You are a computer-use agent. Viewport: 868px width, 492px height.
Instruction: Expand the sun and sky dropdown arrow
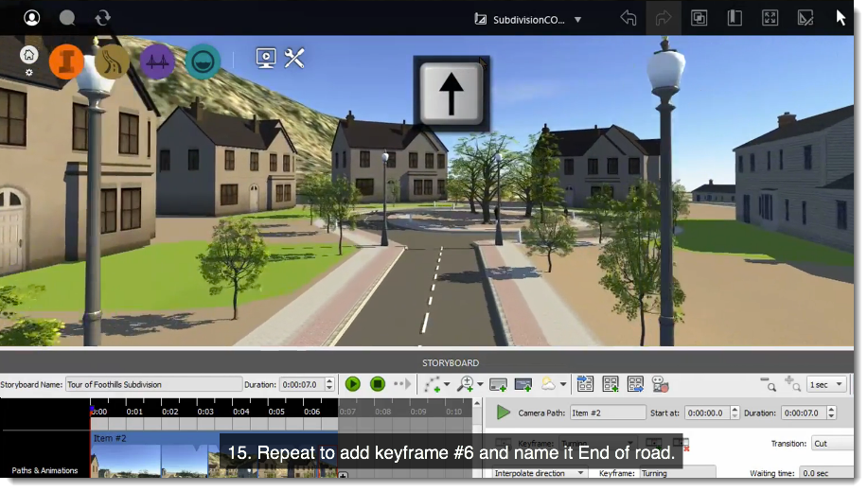click(x=563, y=384)
